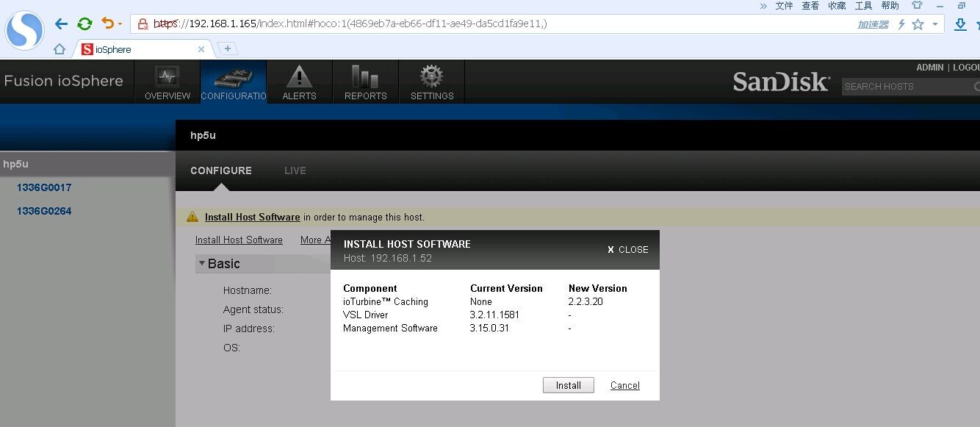Open the 查看 menu
This screenshot has height=427, width=980.
(810, 6)
